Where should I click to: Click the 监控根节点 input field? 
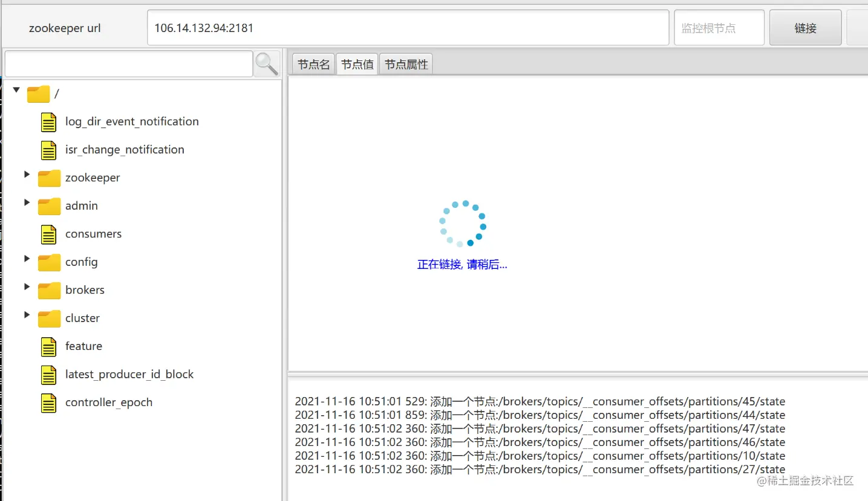[719, 28]
